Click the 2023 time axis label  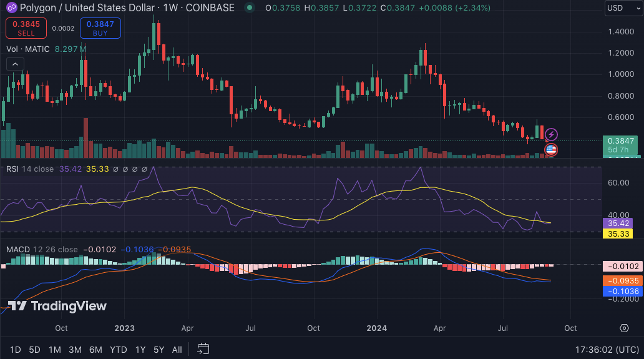[124, 328]
